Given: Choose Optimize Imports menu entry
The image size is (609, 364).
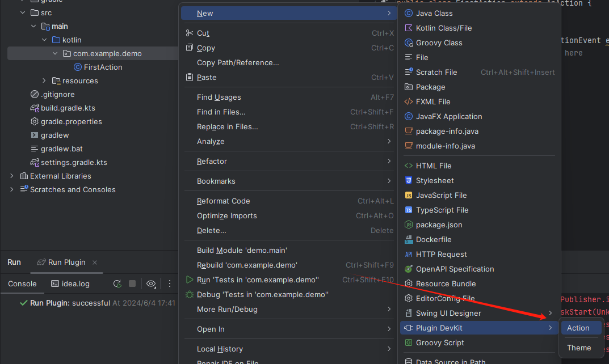Looking at the screenshot, I should 289,215.
